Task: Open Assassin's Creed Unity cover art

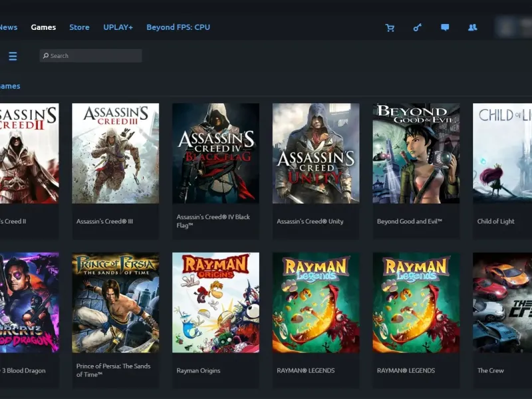Action: [x=316, y=154]
